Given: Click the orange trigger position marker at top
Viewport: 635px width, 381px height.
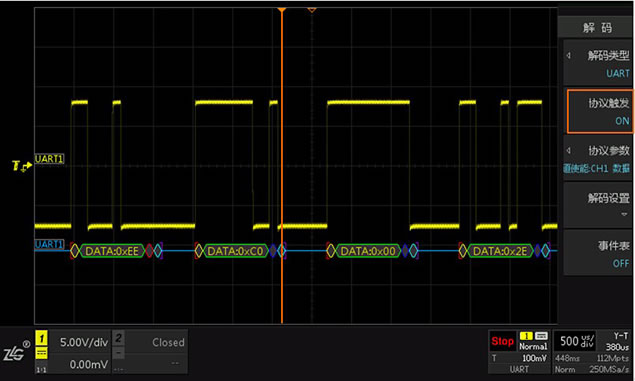Looking at the screenshot, I should click(x=282, y=9).
